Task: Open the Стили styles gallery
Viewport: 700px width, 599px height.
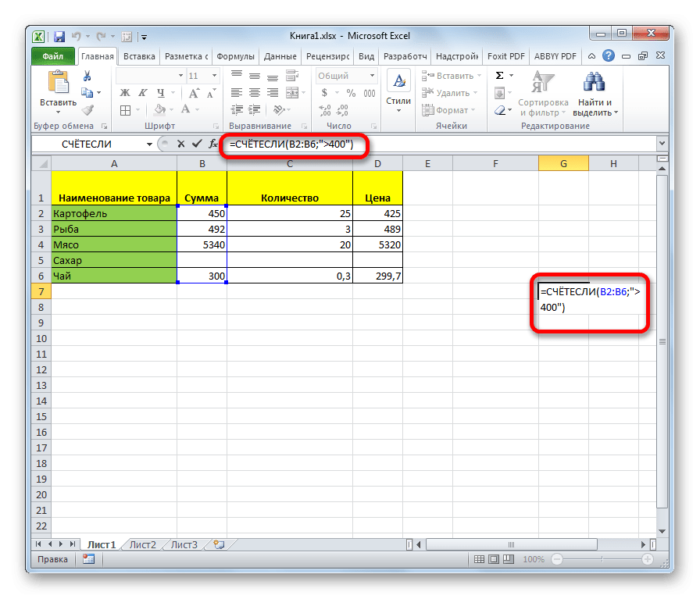Action: pyautogui.click(x=398, y=91)
